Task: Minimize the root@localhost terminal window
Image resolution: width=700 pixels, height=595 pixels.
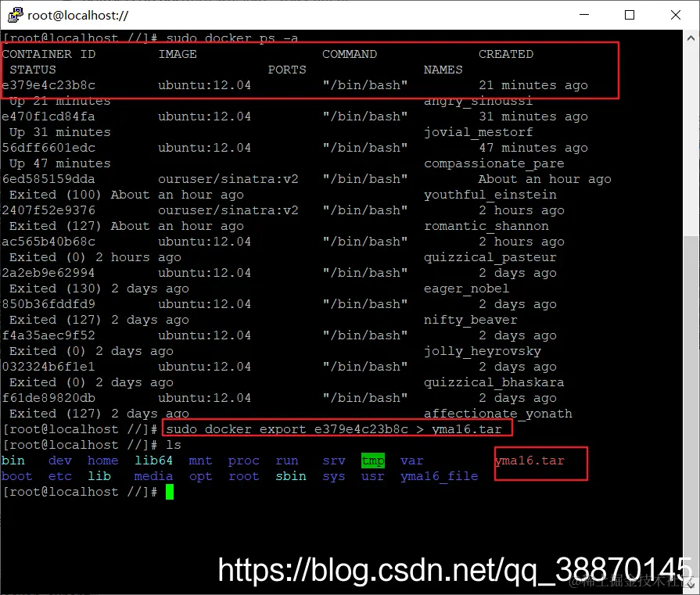Action: coord(584,15)
